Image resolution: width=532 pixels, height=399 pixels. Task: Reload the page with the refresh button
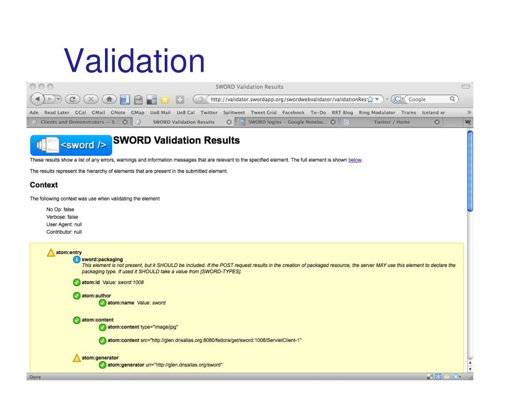[x=73, y=99]
